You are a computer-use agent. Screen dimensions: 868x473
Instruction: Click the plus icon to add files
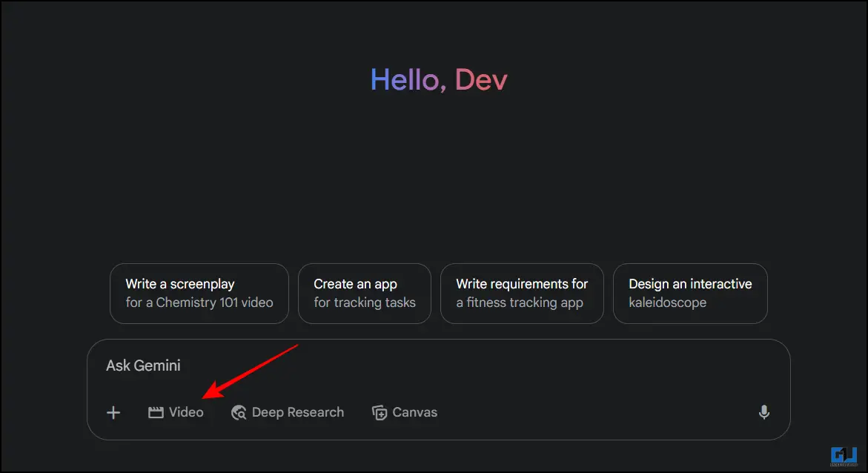113,413
